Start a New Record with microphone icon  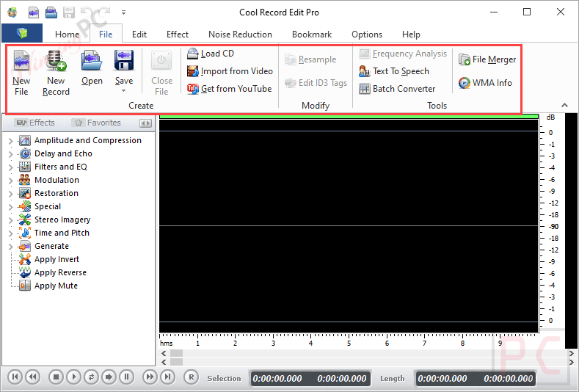(56, 61)
